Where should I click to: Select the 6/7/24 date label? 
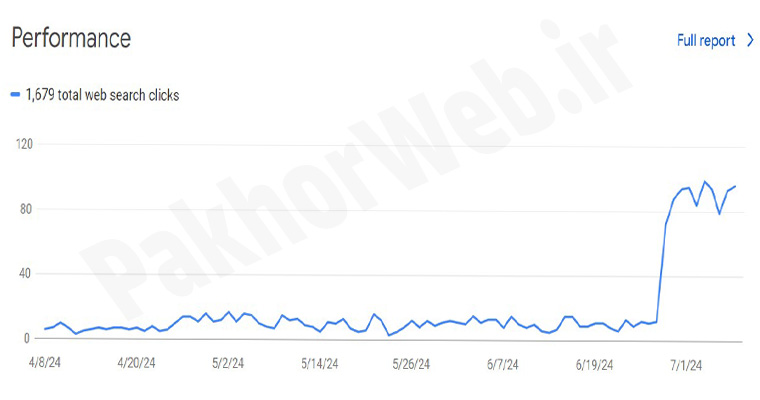[500, 364]
